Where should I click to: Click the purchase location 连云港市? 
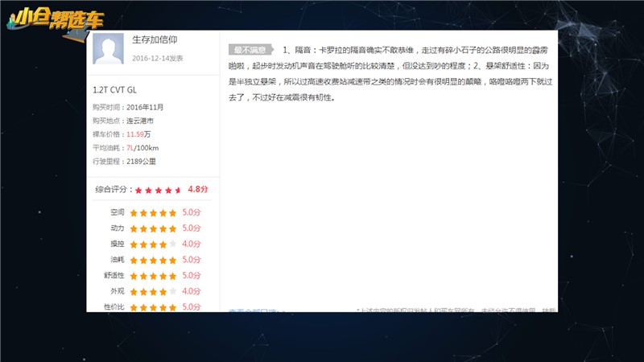point(139,121)
